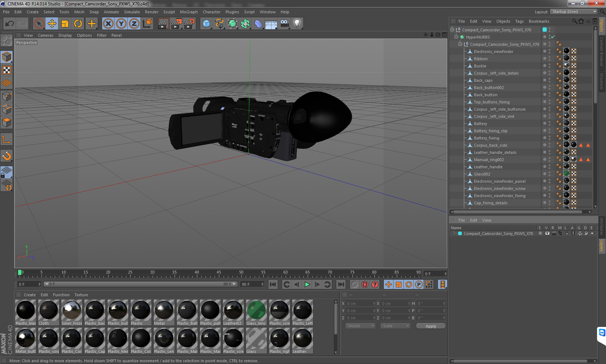606x364 pixels.
Task: Toggle layer visibility for Compact_Camcorder layer
Action: pyautogui.click(x=547, y=234)
